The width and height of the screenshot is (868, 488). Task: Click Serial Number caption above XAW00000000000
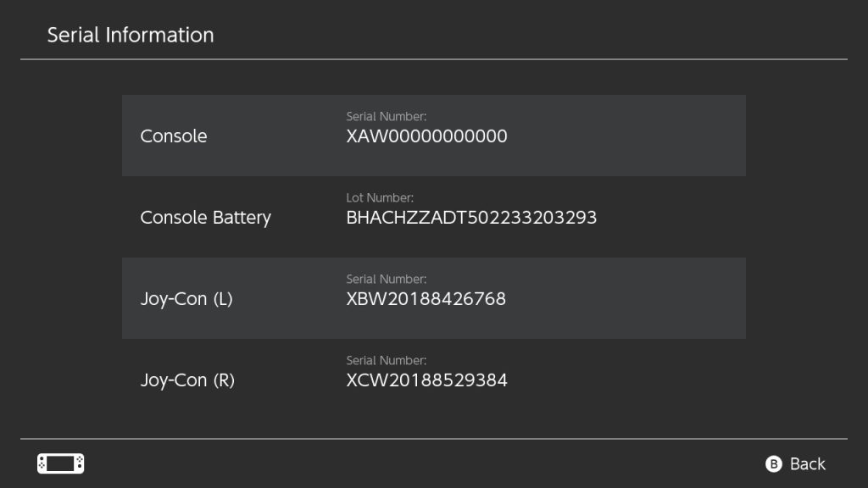(x=386, y=116)
